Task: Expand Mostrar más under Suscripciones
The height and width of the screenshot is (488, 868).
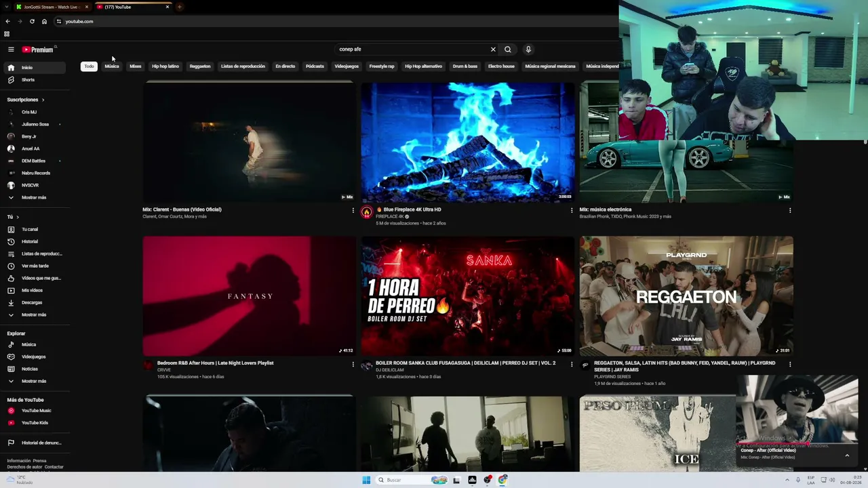Action: click(x=33, y=198)
